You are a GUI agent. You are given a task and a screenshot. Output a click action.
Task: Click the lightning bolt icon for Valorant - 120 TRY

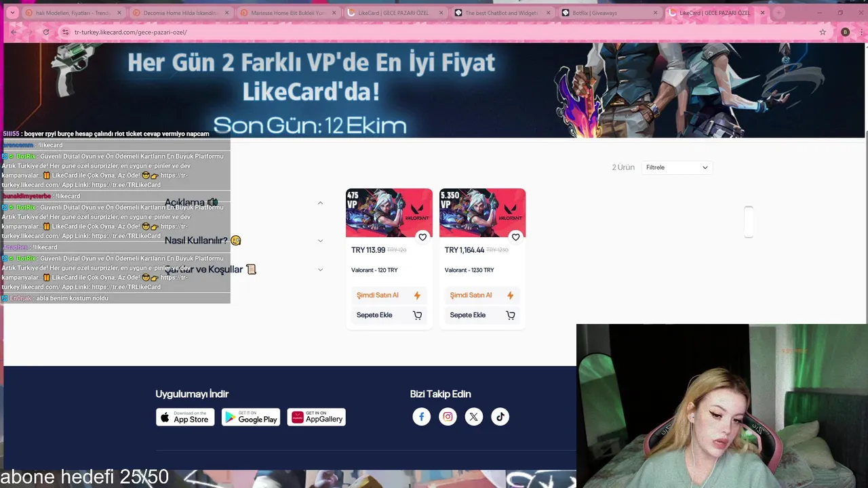click(x=417, y=296)
